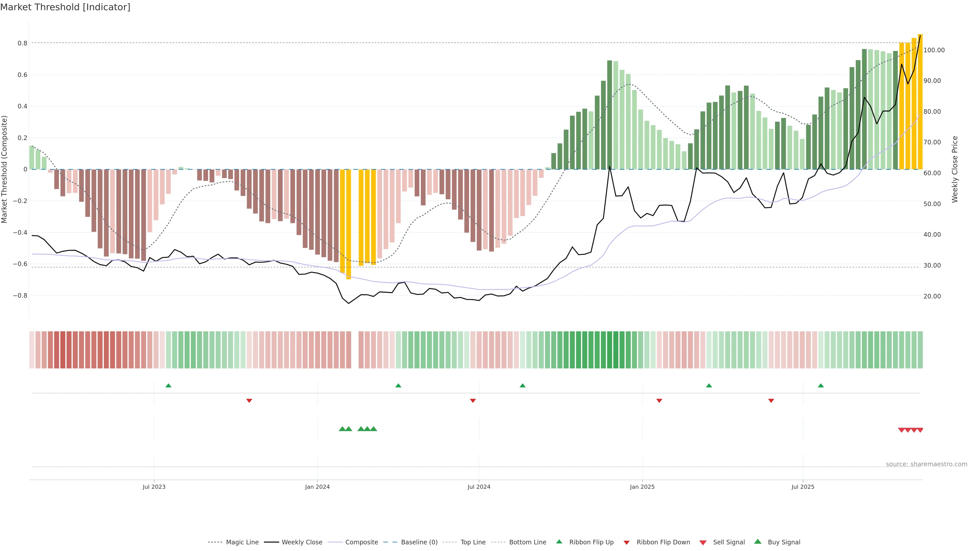Click the first green Ribbon Flip Up marker after Jul 2023
980x551 pixels.
(168, 386)
